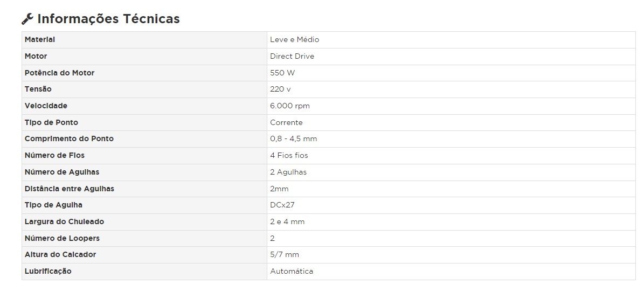This screenshot has width=644, height=298.
Task: Click the Automática lubrication value
Action: coord(291,271)
